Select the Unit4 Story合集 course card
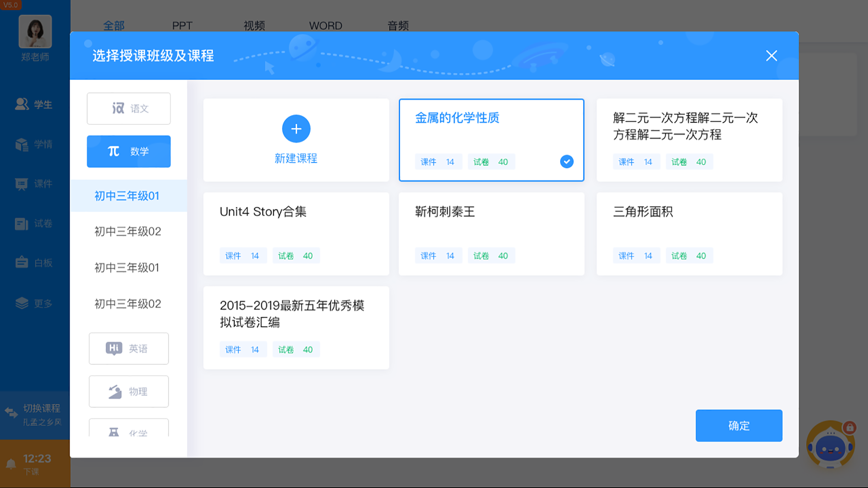Screen dimensions: 868x488 (x=296, y=234)
